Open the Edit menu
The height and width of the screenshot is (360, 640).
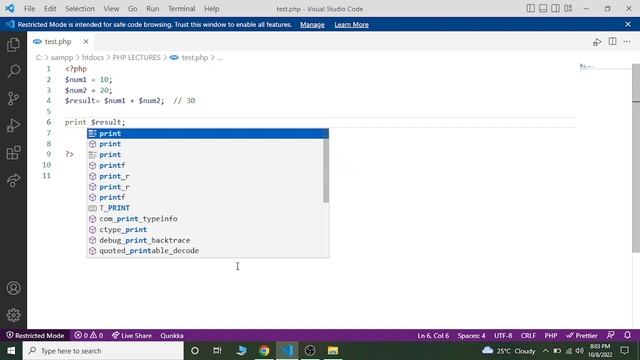tap(50, 9)
